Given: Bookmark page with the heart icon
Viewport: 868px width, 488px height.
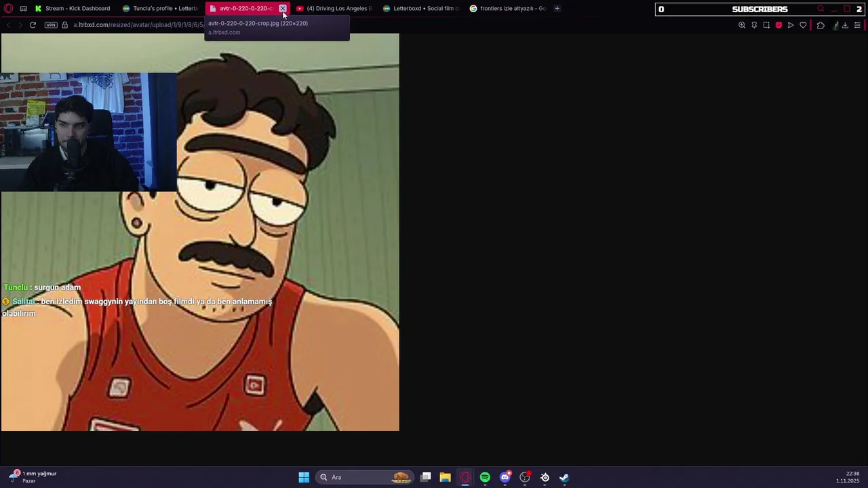Looking at the screenshot, I should pos(803,25).
